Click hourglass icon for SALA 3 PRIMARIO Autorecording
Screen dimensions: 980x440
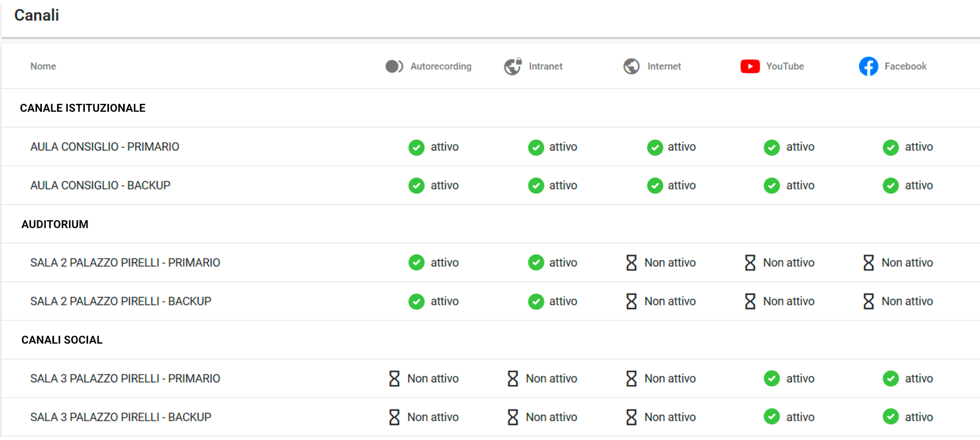395,379
